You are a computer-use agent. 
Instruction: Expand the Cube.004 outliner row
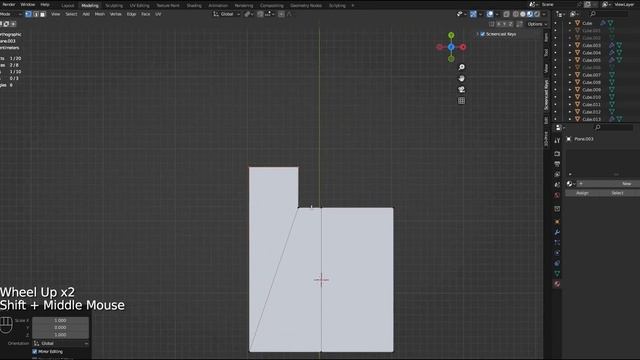(x=570, y=53)
